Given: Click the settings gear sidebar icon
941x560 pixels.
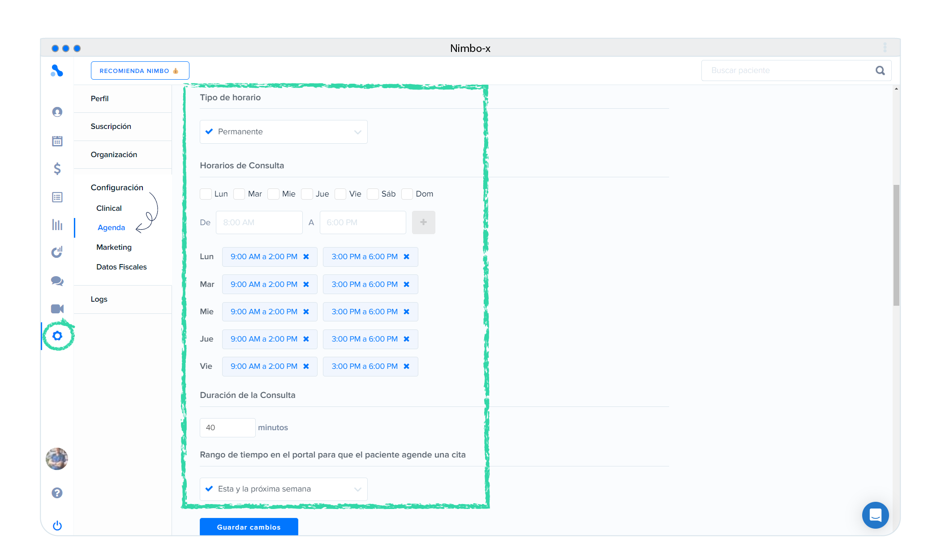Looking at the screenshot, I should [57, 336].
